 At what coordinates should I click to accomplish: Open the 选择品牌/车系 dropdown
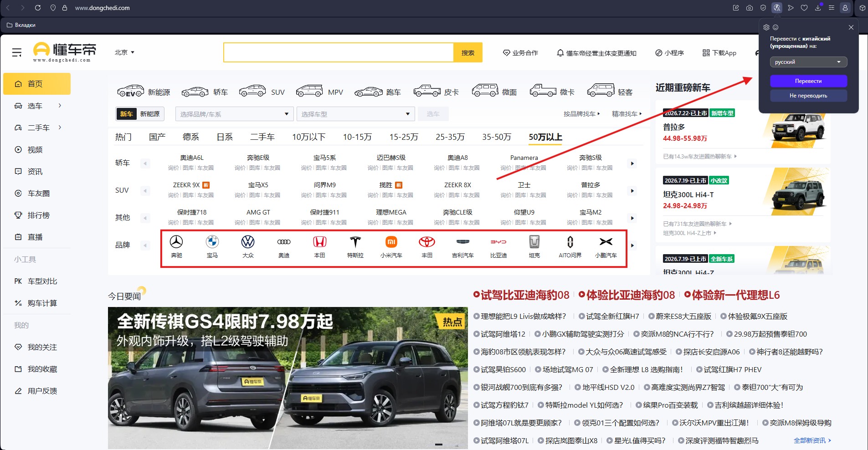[234, 114]
